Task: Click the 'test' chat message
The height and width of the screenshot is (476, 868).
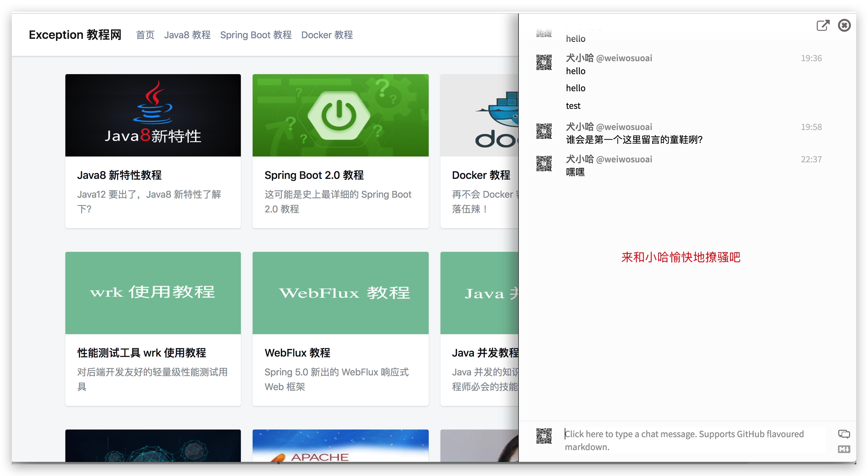Action: (573, 106)
